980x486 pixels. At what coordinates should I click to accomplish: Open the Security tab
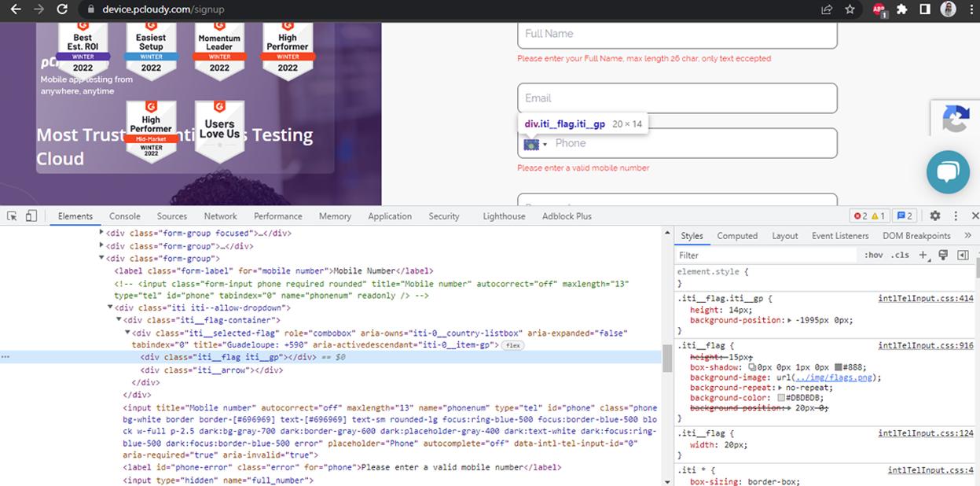coord(444,215)
